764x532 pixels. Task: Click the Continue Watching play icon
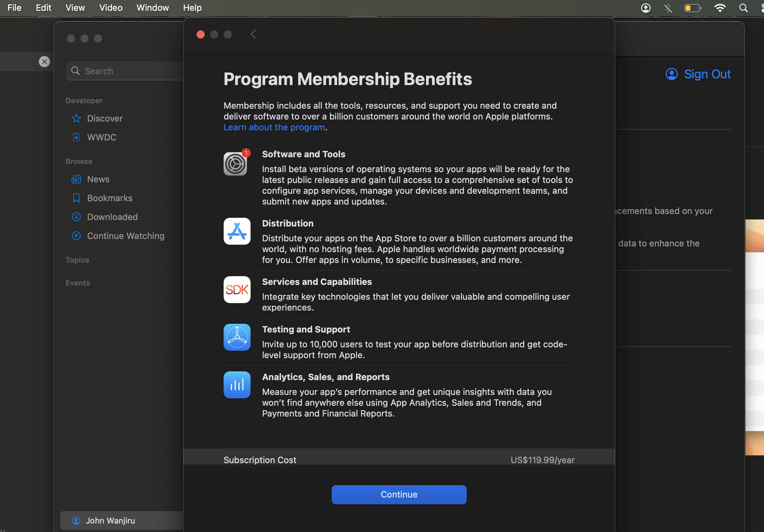[76, 236]
